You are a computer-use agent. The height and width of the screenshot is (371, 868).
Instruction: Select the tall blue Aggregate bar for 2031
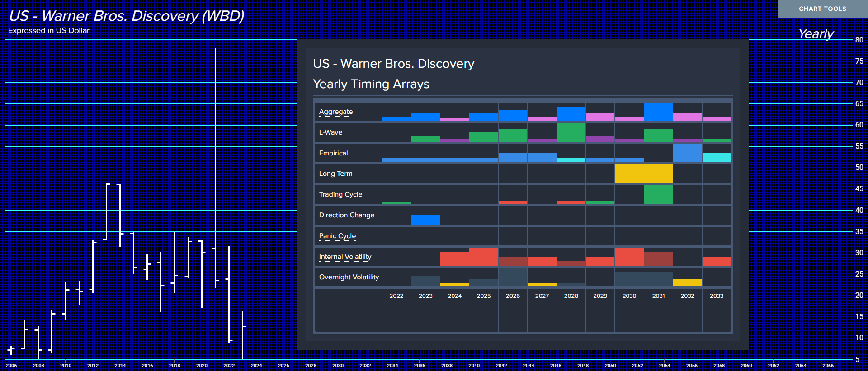tap(658, 112)
